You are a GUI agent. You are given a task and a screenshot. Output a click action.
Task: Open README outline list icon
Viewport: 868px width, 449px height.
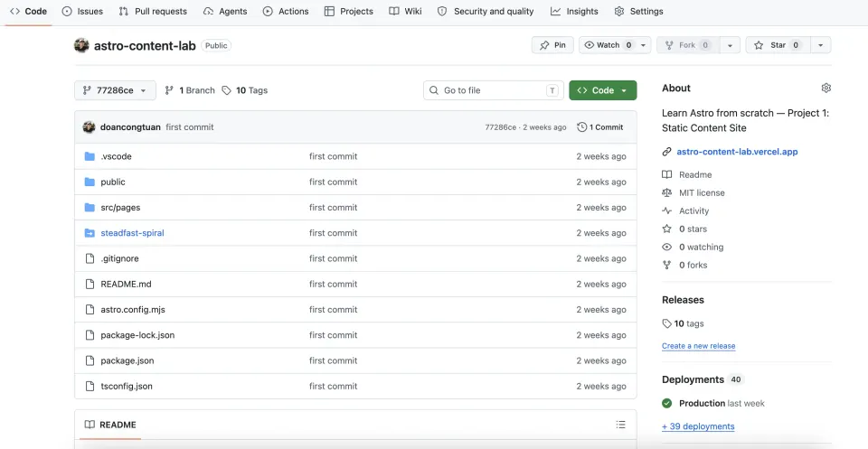tap(620, 425)
